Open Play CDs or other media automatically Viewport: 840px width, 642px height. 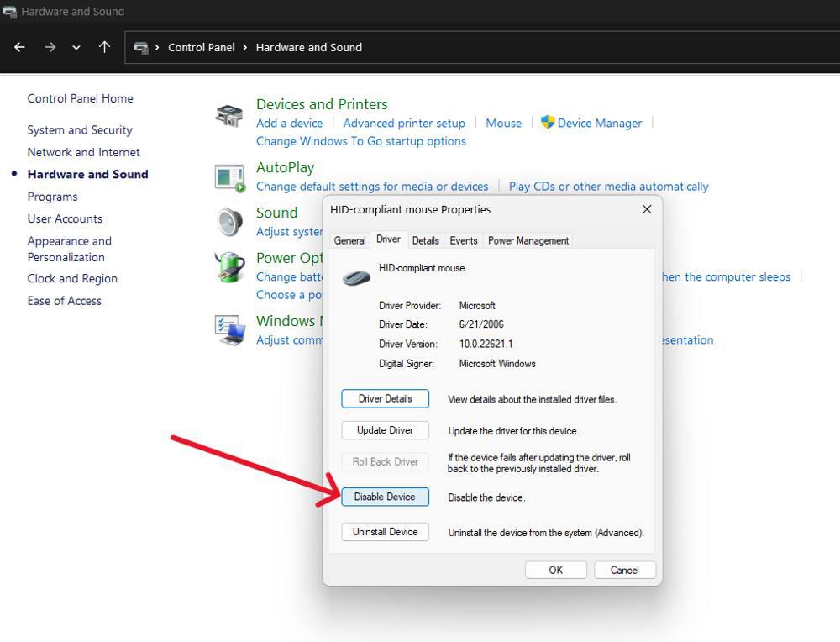click(608, 187)
